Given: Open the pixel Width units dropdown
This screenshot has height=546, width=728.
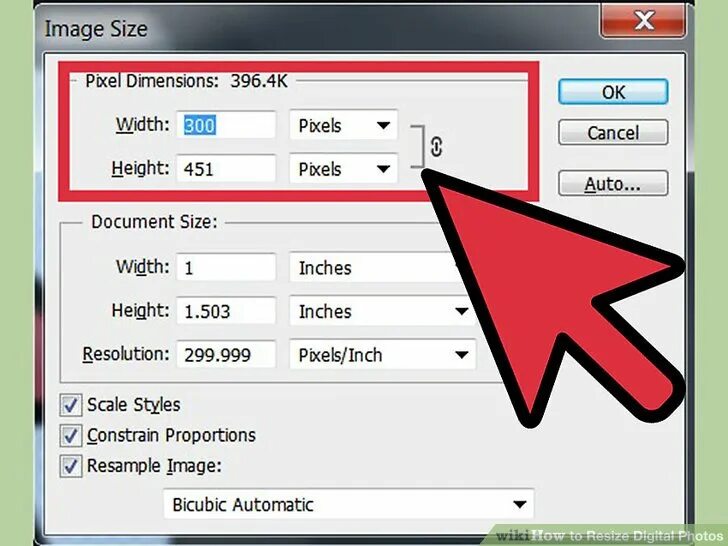Looking at the screenshot, I should [x=344, y=125].
